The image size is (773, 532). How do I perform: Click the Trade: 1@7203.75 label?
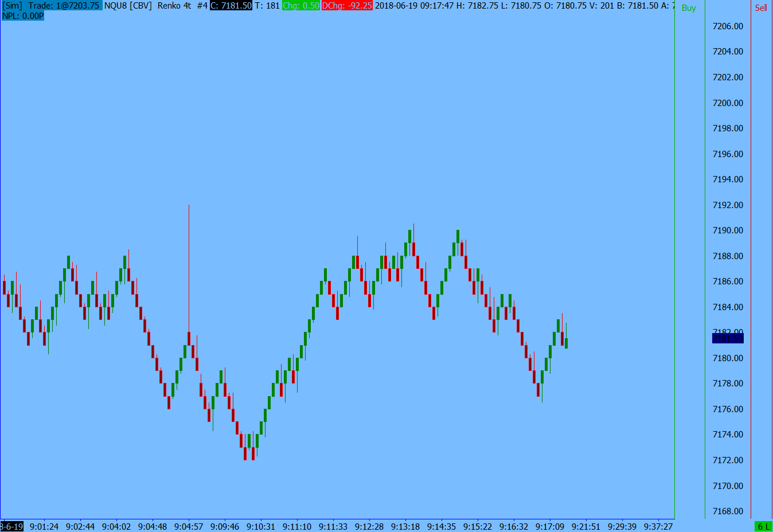click(64, 6)
